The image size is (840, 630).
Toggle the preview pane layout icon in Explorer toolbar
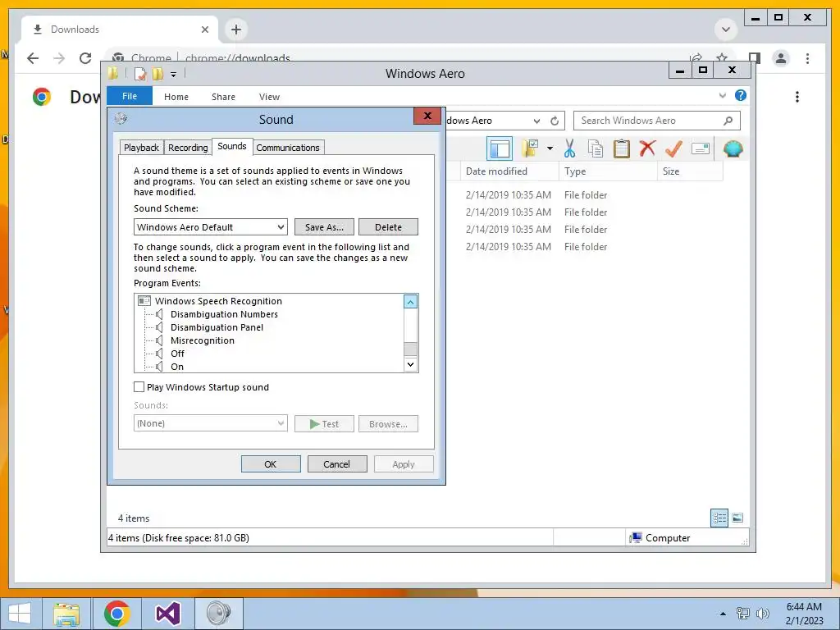click(500, 149)
